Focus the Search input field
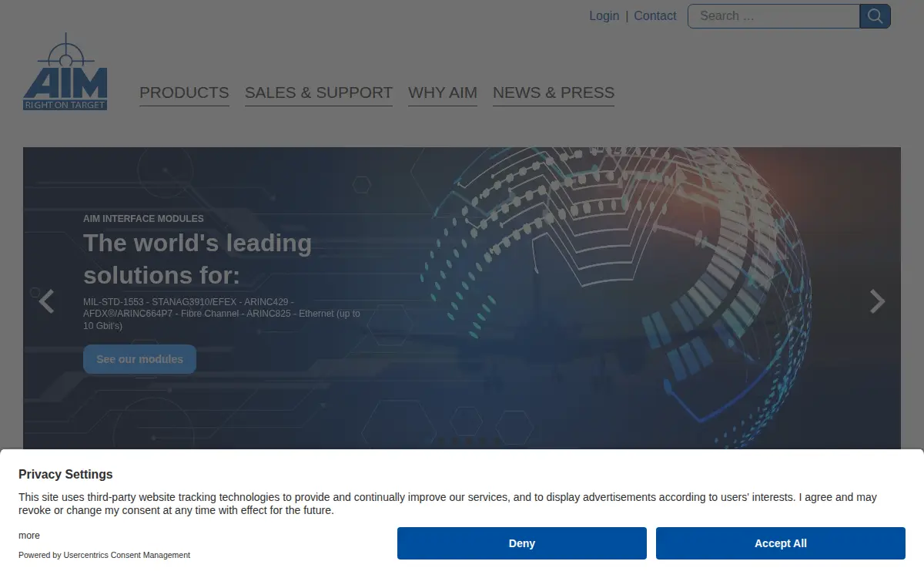This screenshot has height=578, width=924. pos(774,16)
